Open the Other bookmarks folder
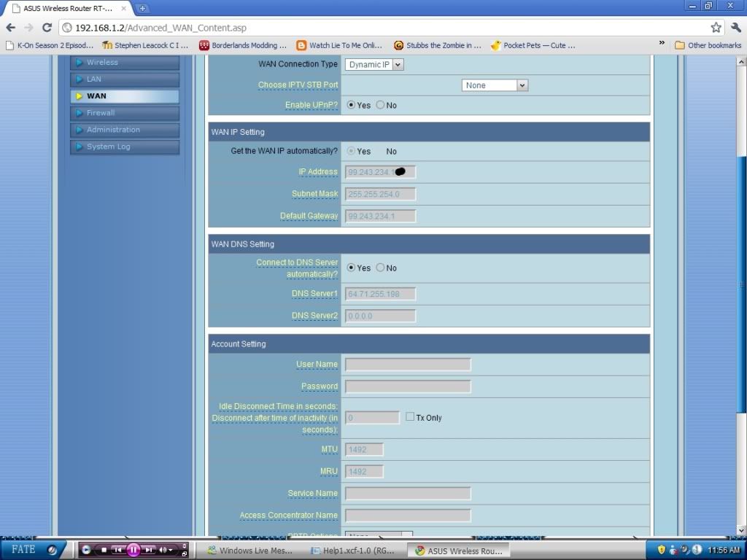Image resolution: width=747 pixels, height=560 pixels. pos(708,45)
